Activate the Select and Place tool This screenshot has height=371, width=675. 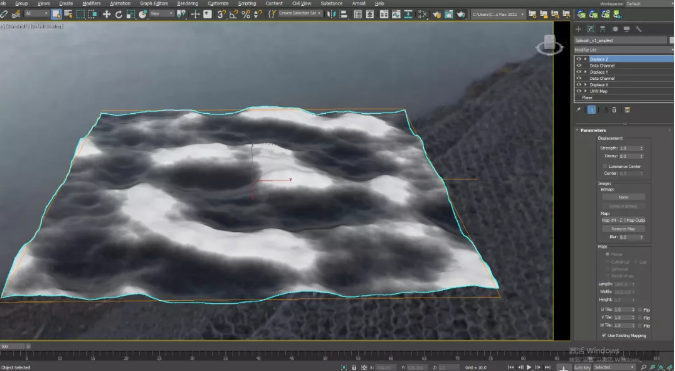(x=142, y=14)
